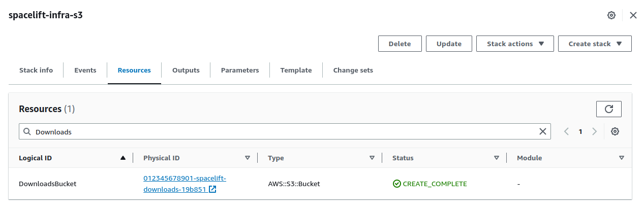Sort resources by Module column
The height and width of the screenshot is (210, 644).
tap(569, 158)
